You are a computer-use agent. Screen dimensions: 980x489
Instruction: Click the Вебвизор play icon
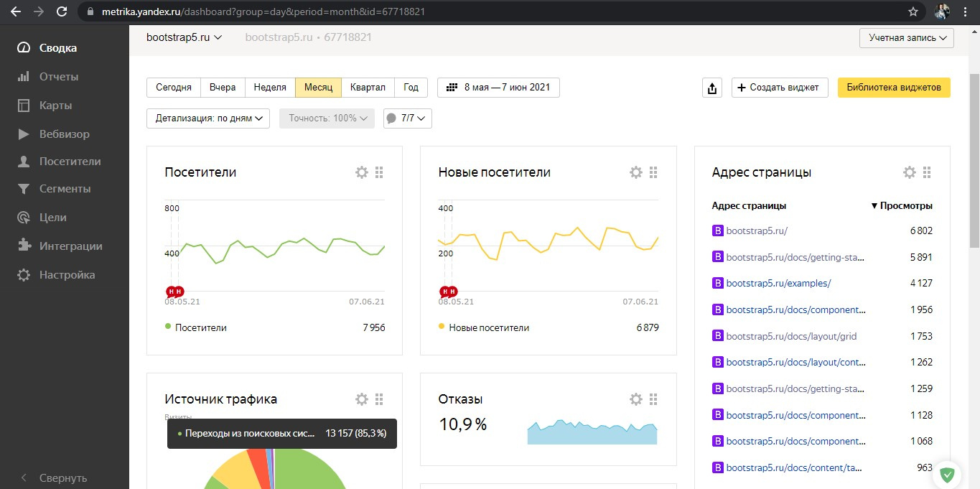(x=24, y=134)
